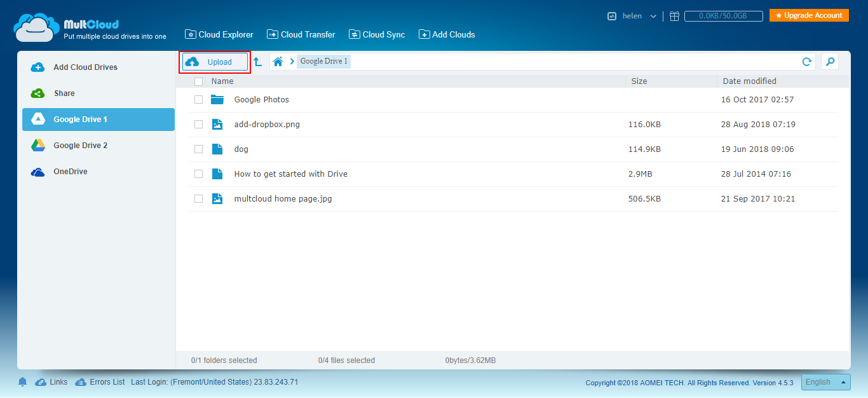Click the 0/4 files selected status text
This screenshot has width=868, height=398.
346,360
